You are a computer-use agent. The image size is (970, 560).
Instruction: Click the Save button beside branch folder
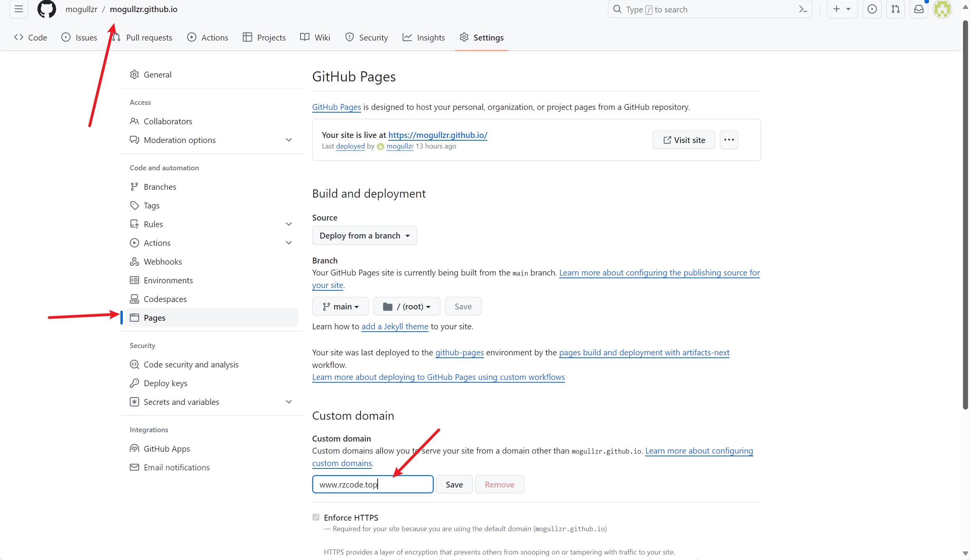coord(463,306)
